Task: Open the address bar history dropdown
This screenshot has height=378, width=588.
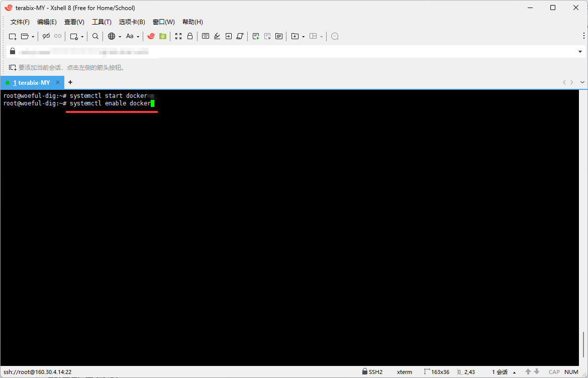Action: tap(580, 52)
